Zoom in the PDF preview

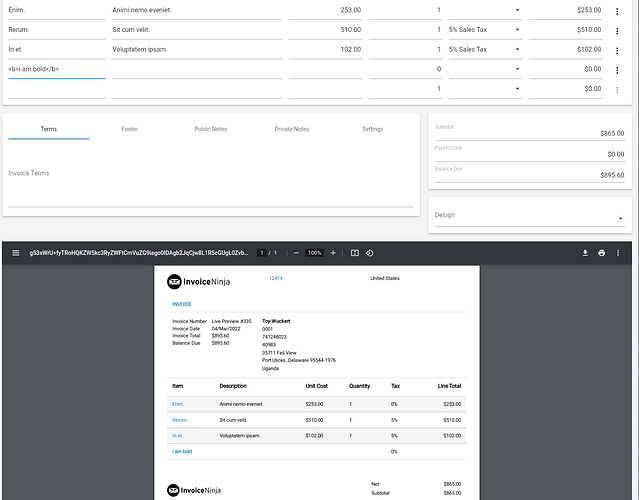pyautogui.click(x=333, y=253)
